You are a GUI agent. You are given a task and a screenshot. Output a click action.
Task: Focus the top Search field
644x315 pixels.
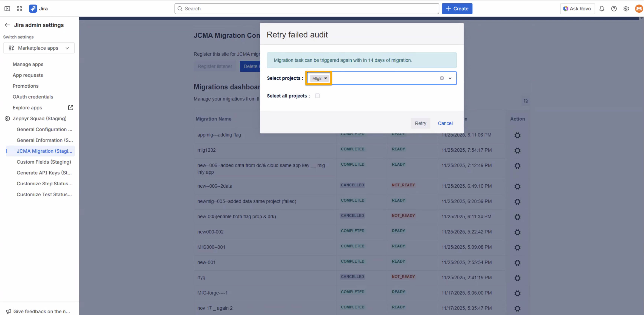(x=307, y=9)
